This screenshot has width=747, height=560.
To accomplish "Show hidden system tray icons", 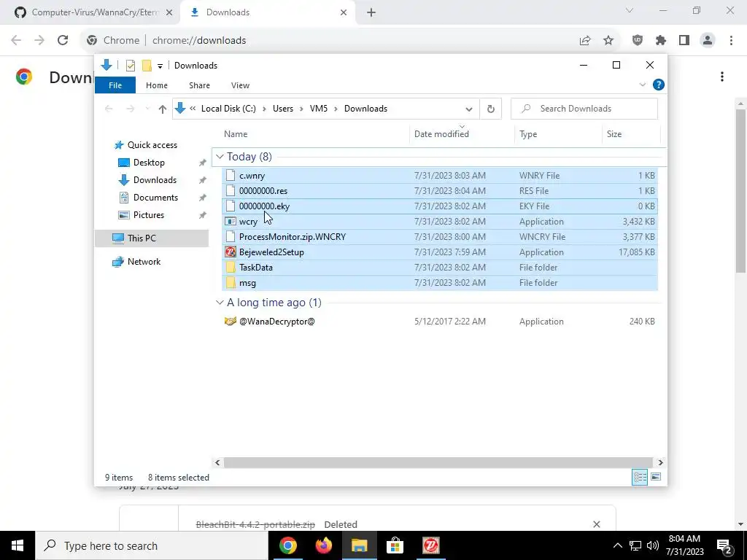I will [x=617, y=545].
